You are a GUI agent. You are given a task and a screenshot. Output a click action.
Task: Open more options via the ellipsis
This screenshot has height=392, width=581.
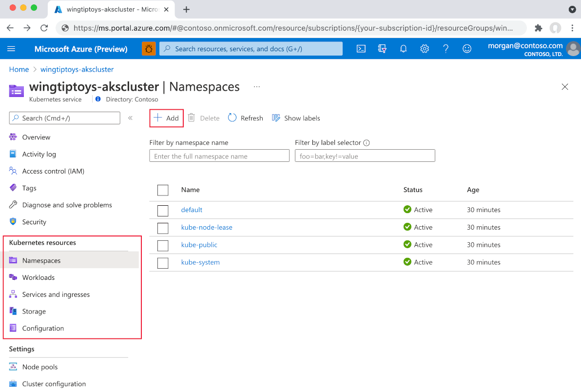[x=257, y=86]
